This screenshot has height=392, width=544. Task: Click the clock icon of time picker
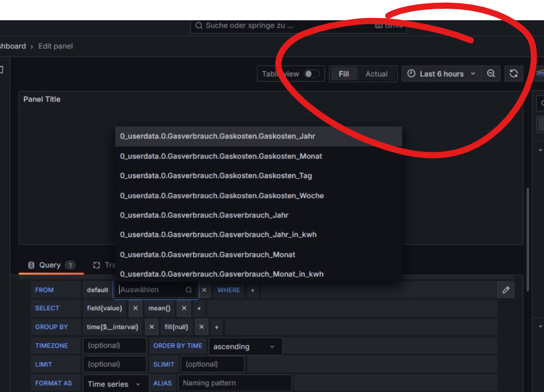(x=411, y=74)
